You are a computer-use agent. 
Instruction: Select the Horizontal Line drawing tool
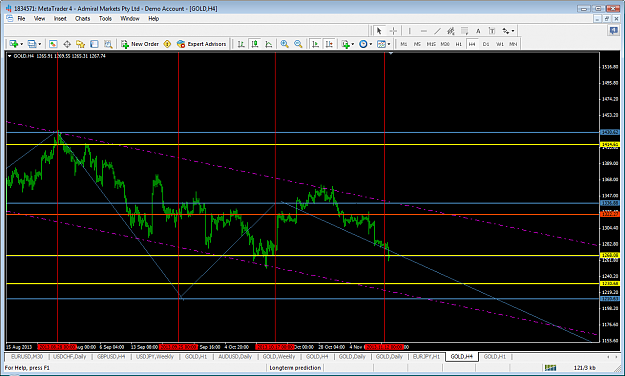point(423,31)
